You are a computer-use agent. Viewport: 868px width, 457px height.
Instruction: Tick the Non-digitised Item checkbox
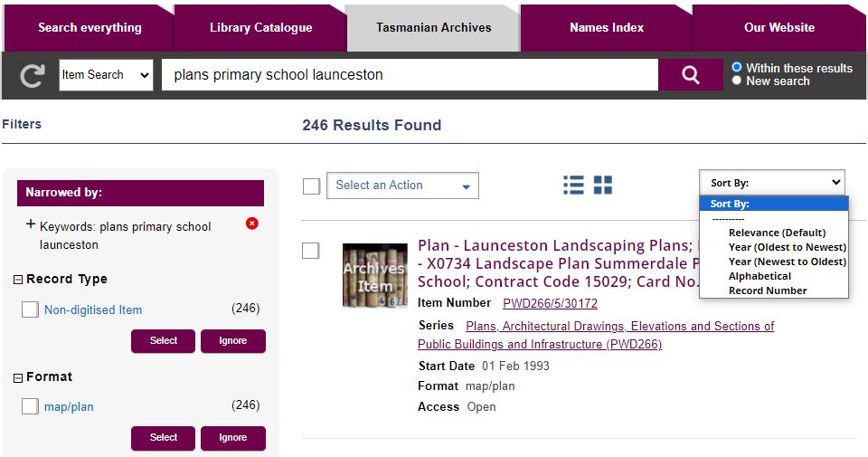30,309
